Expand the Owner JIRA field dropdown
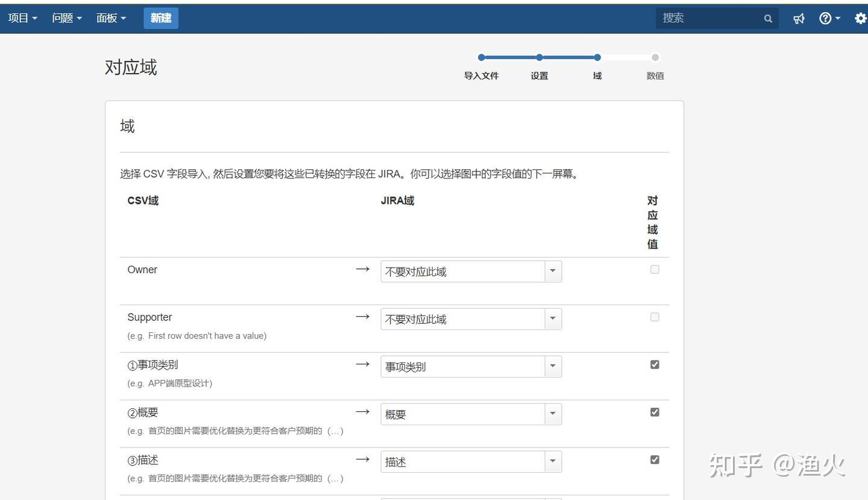Screen dimensions: 868x500 tap(553, 271)
